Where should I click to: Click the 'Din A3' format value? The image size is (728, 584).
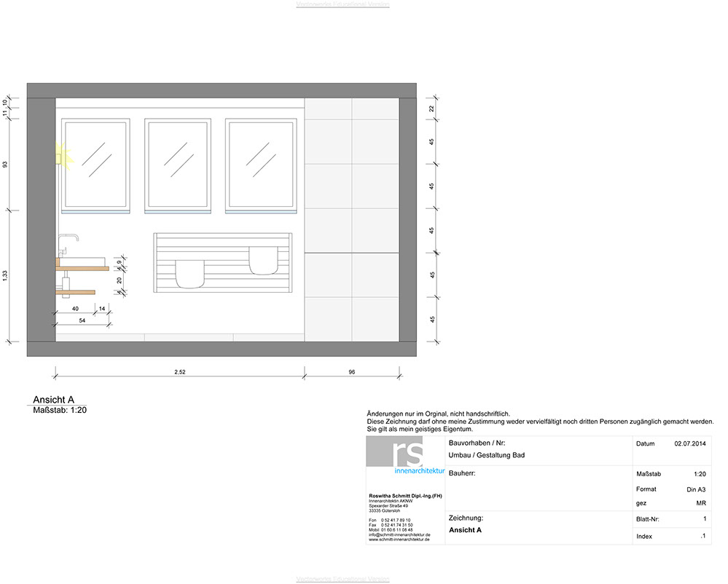pos(696,489)
